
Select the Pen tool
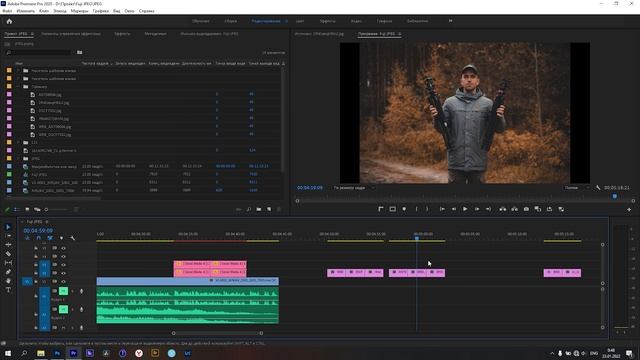8,272
